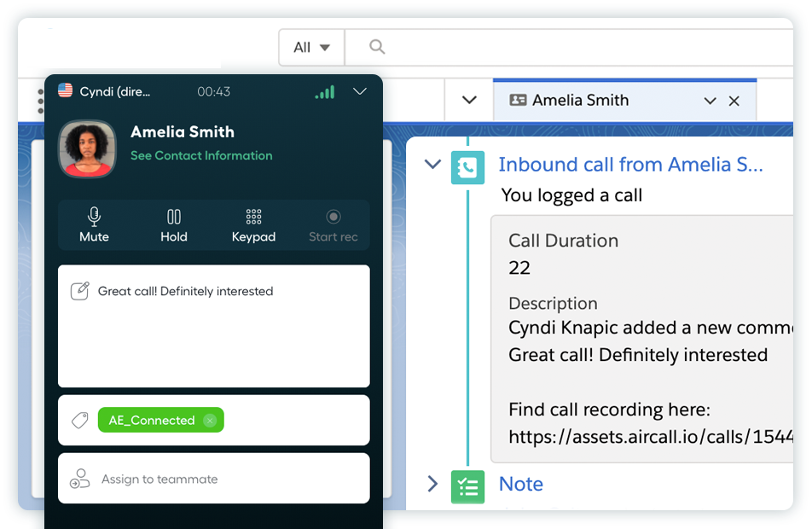This screenshot has width=812, height=529.
Task: Remove the AE_Connected tag
Action: [x=210, y=421]
